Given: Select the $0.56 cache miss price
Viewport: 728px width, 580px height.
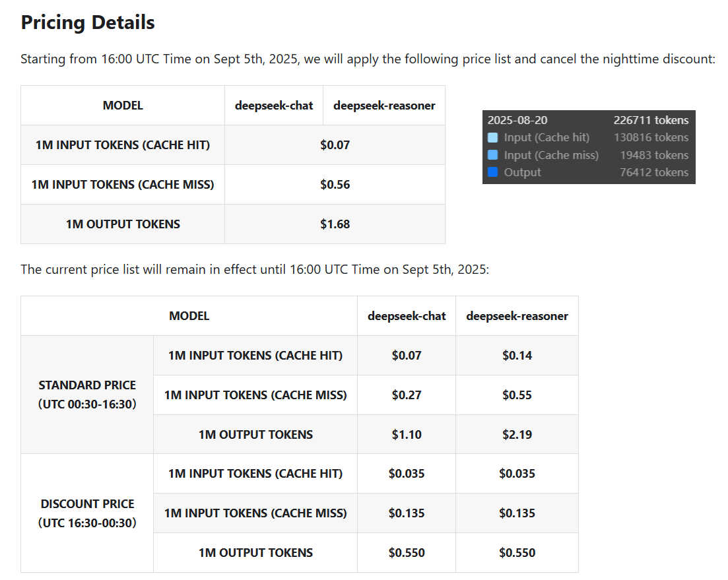Looking at the screenshot, I should click(335, 185).
